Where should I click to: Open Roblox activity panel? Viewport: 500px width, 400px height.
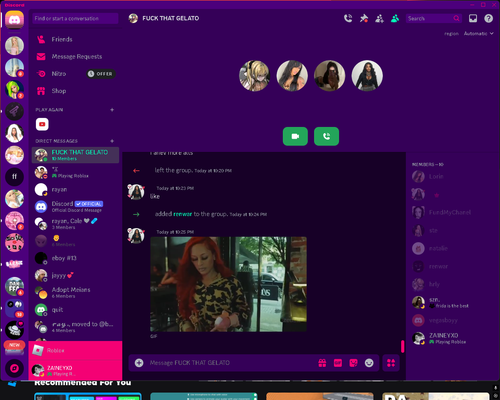[75, 350]
